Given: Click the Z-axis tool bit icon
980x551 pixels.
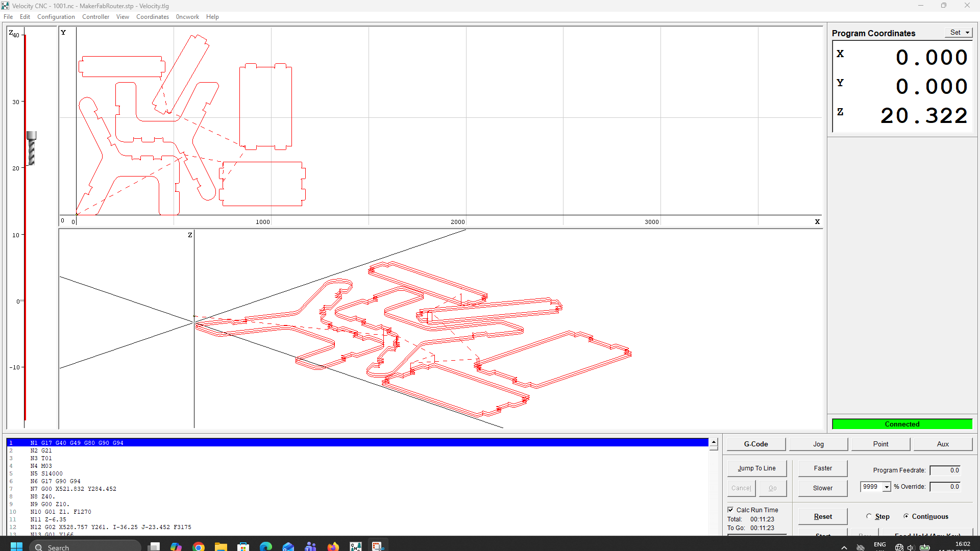Looking at the screenshot, I should (32, 148).
